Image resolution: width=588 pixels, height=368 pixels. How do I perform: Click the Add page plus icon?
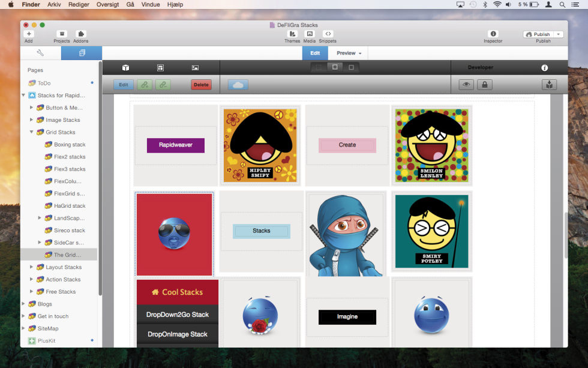click(29, 34)
